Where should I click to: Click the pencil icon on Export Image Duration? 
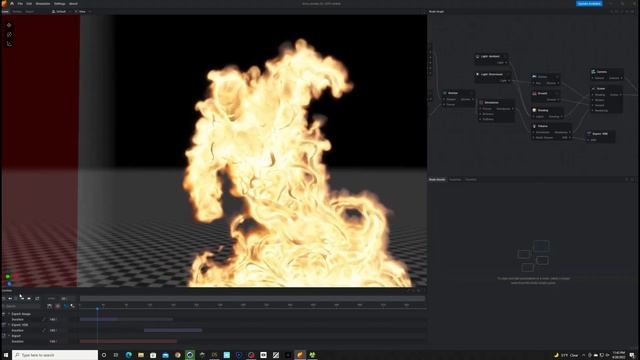44,319
